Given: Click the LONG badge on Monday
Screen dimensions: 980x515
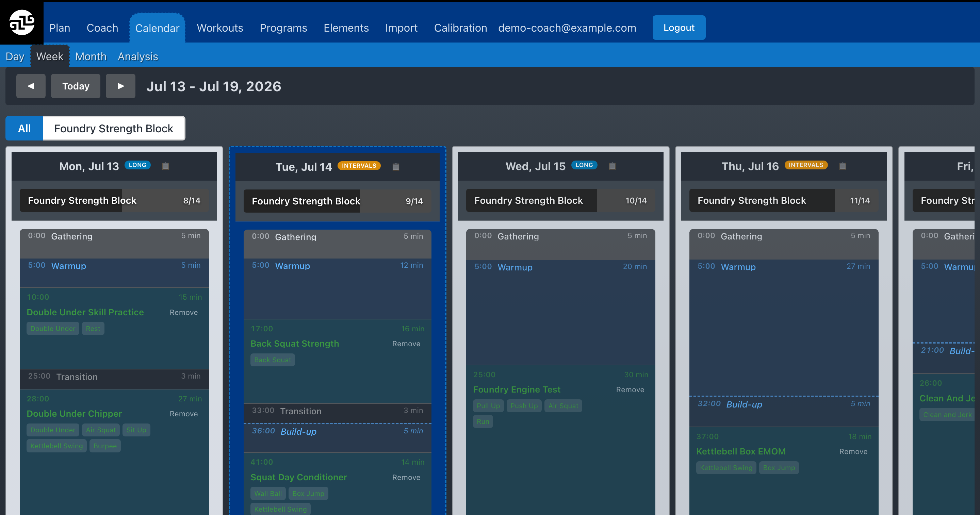Looking at the screenshot, I should tap(137, 165).
